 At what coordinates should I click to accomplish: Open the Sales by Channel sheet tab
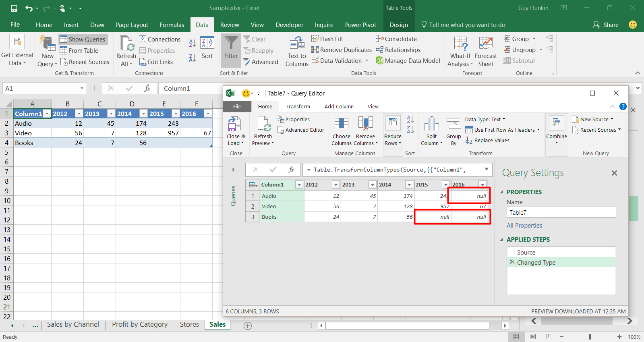[73, 325]
